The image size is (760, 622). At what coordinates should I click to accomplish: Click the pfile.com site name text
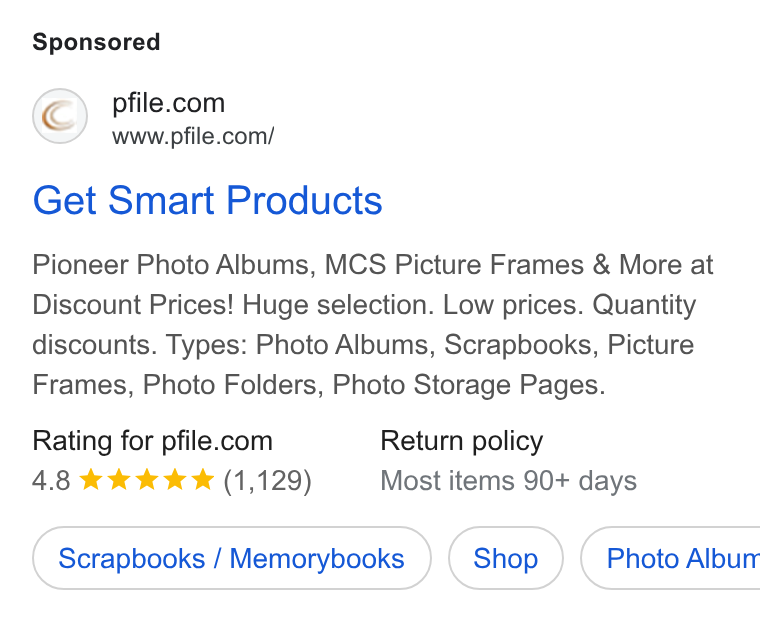(169, 103)
